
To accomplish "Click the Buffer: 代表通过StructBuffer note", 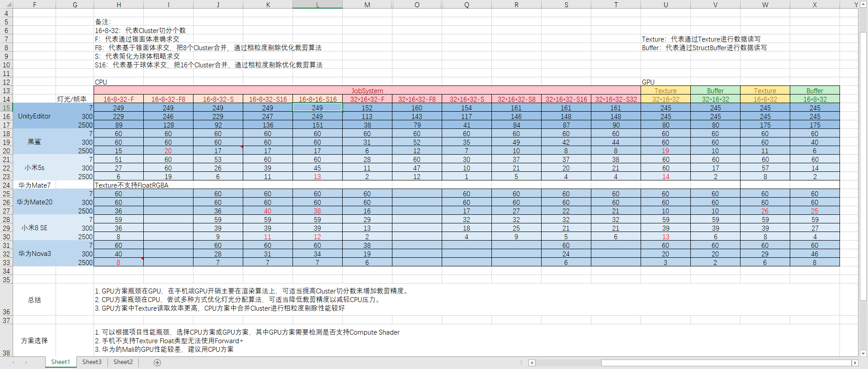I will (x=704, y=47).
